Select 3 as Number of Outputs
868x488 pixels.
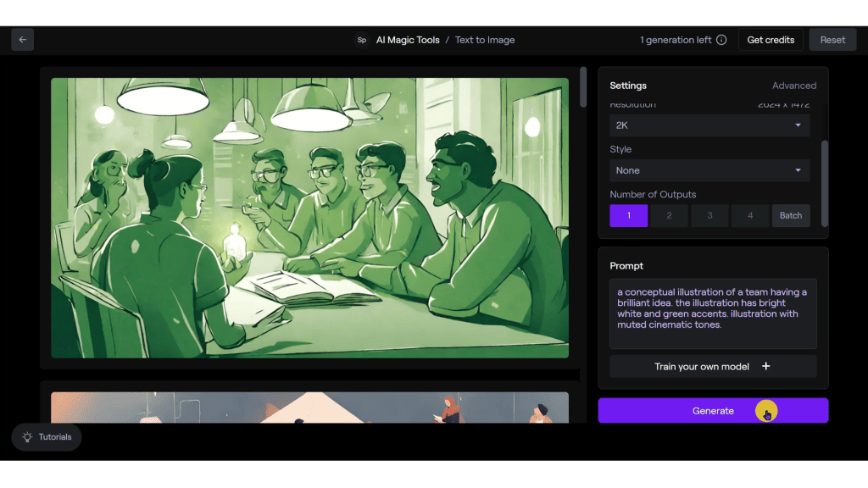(709, 215)
